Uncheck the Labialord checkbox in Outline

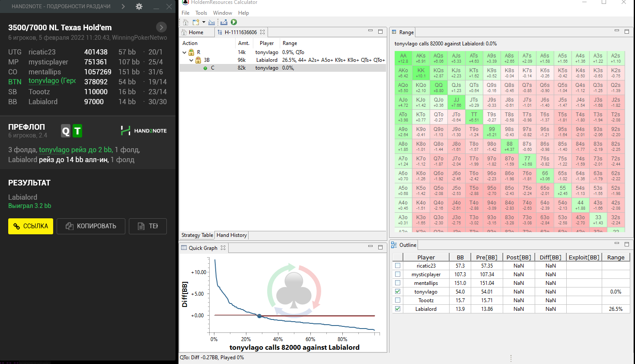tap(398, 309)
